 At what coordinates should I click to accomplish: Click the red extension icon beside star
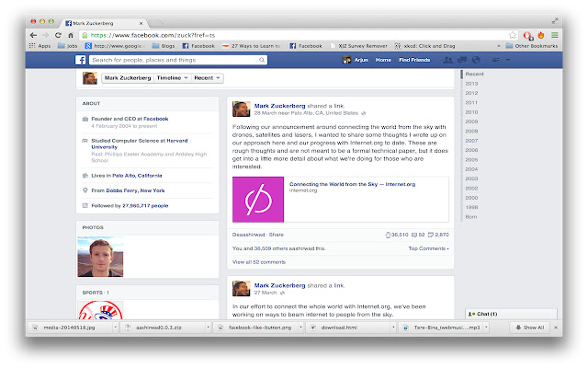(528, 36)
